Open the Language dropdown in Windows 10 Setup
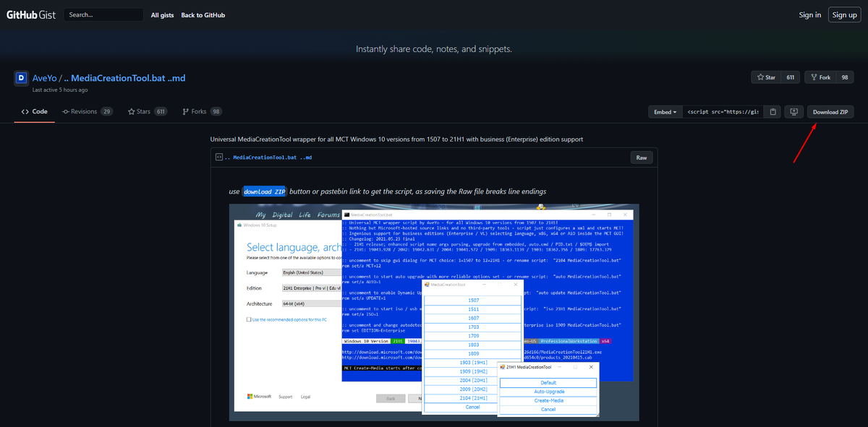The height and width of the screenshot is (427, 868). [311, 273]
